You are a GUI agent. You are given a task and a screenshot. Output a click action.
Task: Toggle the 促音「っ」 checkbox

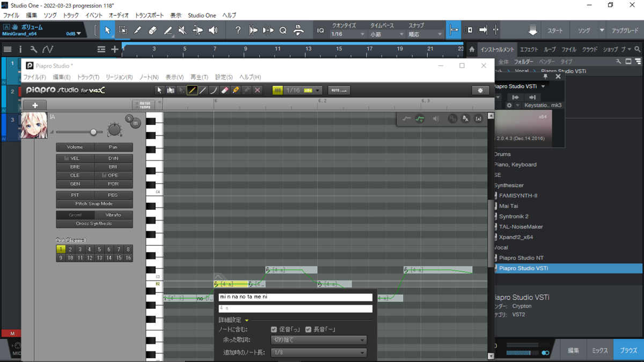point(274,329)
